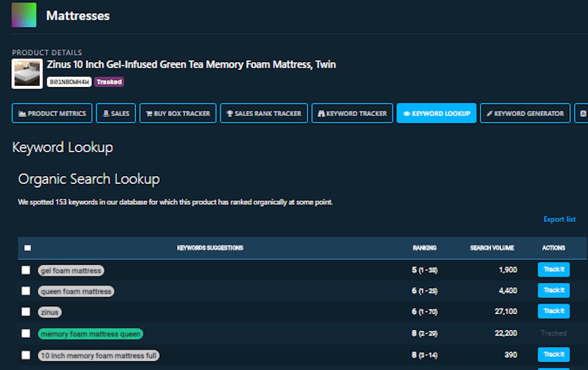Click Track It for queen foam mattress
This screenshot has height=370, width=588.
[x=554, y=290]
